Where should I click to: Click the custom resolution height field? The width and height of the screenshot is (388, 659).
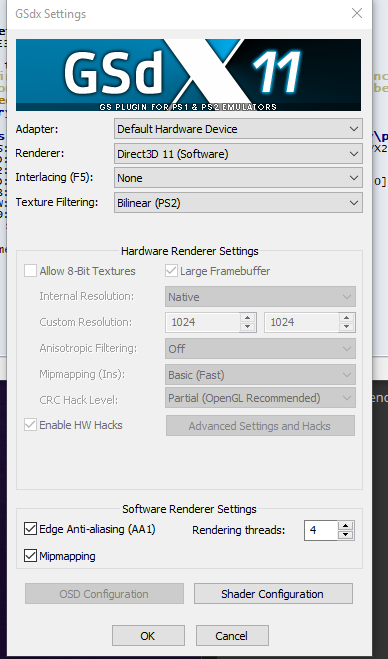302,322
